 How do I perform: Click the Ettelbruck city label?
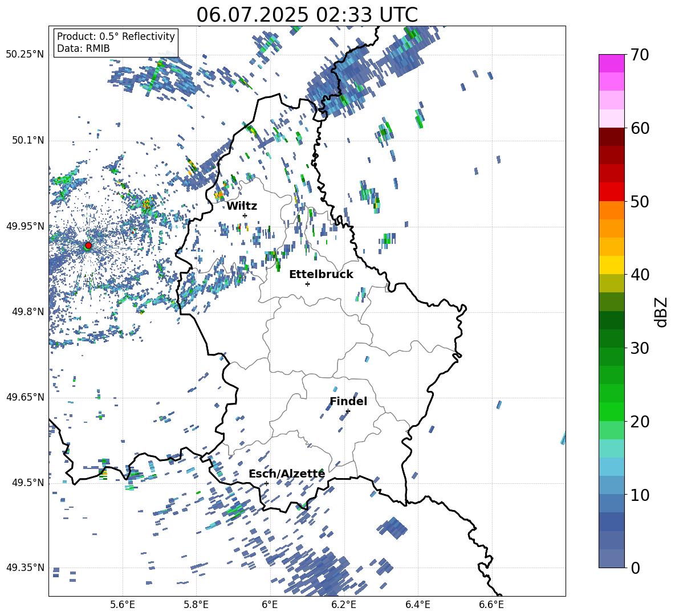pyautogui.click(x=321, y=275)
